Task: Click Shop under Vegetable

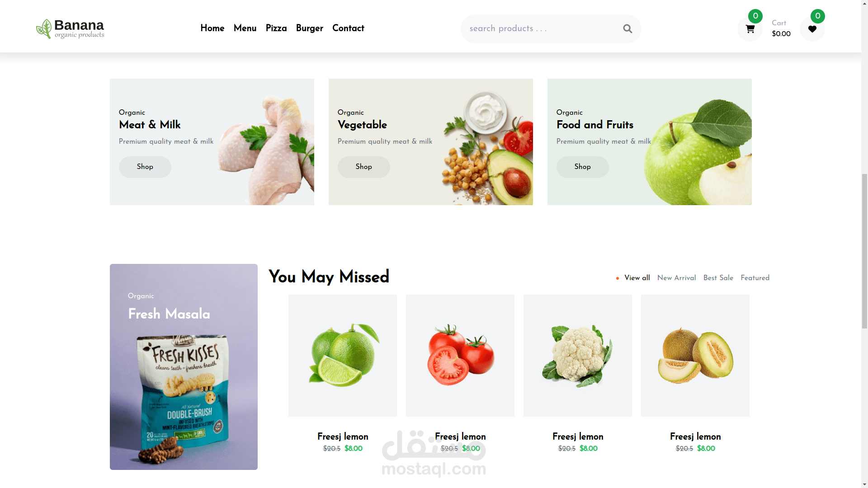Action: click(364, 167)
